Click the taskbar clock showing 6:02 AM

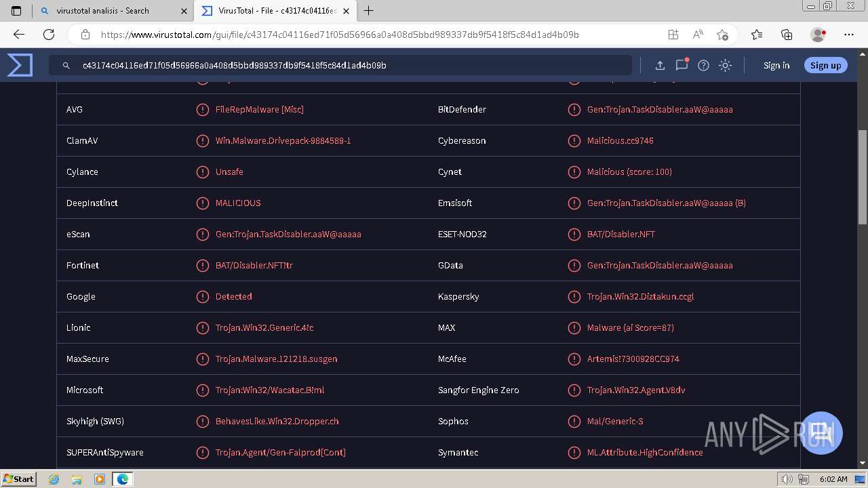(833, 479)
